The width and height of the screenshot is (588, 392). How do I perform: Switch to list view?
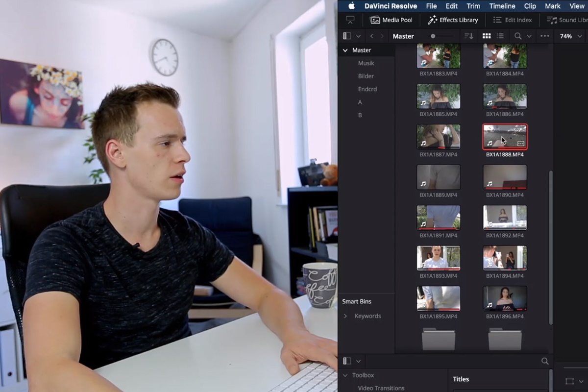[500, 36]
